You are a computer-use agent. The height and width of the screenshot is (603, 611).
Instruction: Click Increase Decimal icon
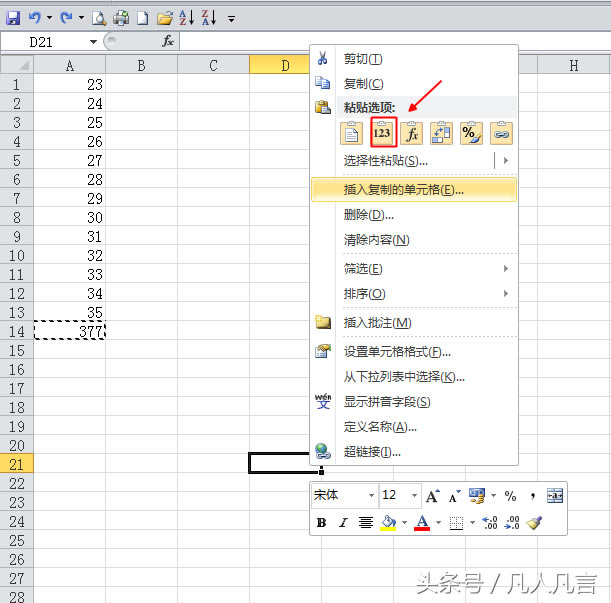coord(490,522)
